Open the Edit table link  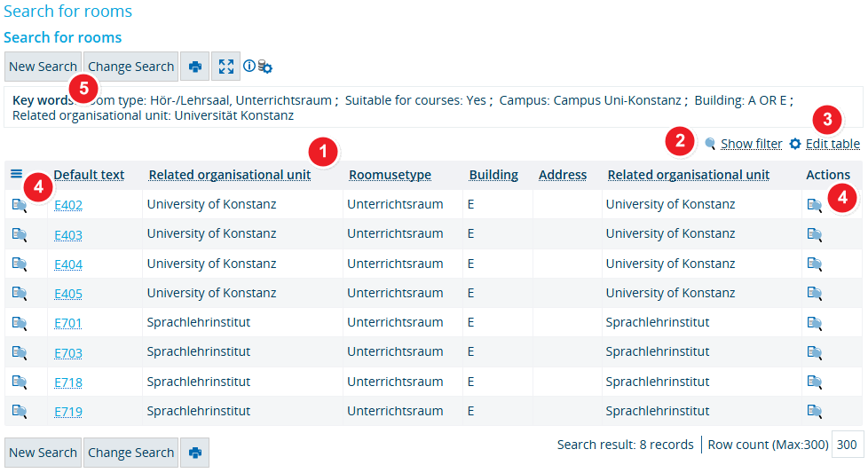click(832, 144)
